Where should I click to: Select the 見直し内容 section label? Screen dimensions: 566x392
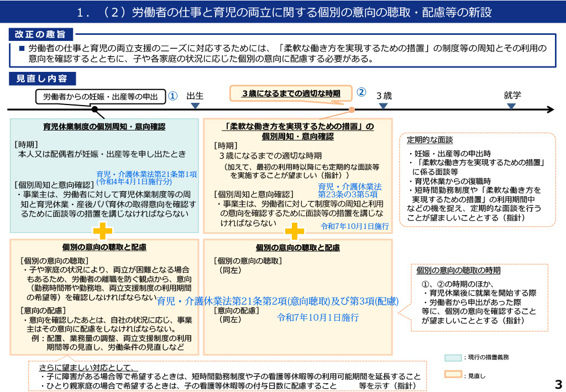42,79
